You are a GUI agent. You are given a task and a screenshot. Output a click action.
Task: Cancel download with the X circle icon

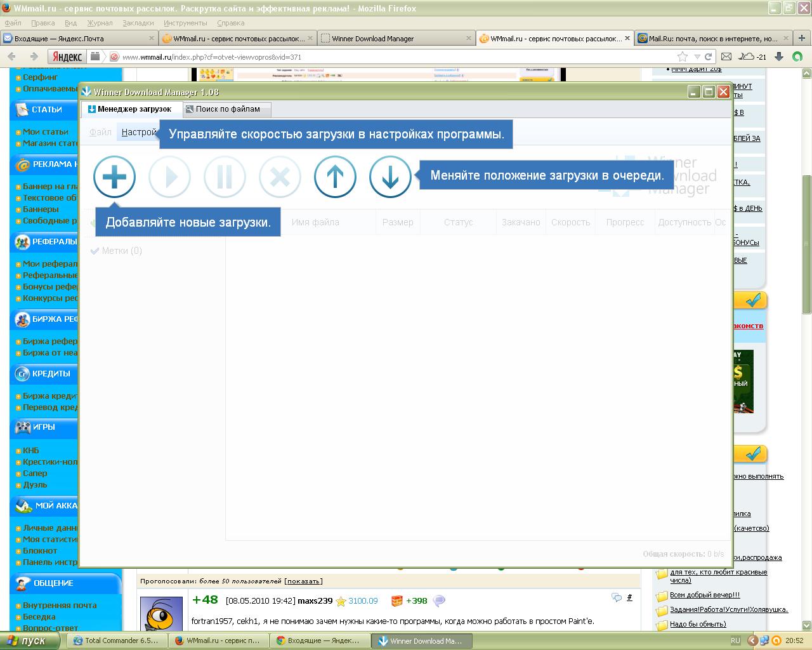[x=280, y=176]
